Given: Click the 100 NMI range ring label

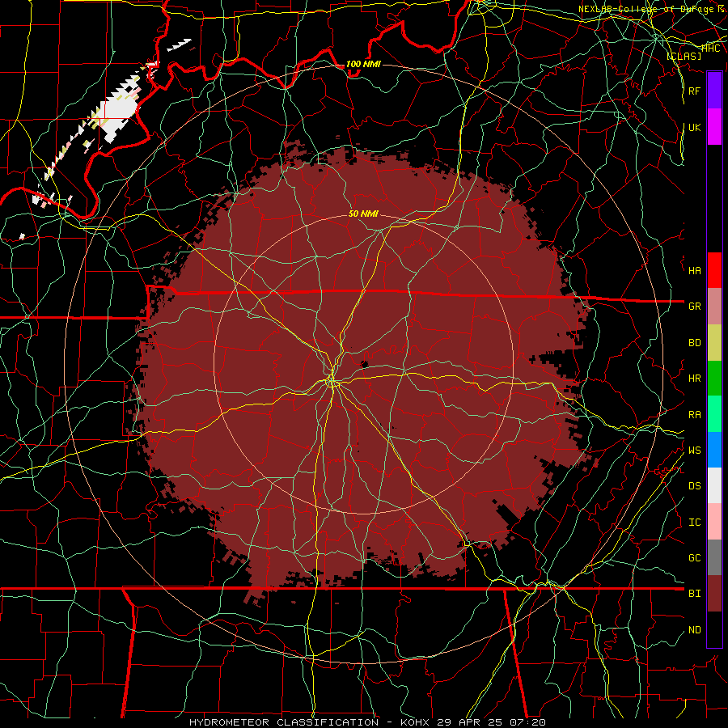Looking at the screenshot, I should 363,64.
